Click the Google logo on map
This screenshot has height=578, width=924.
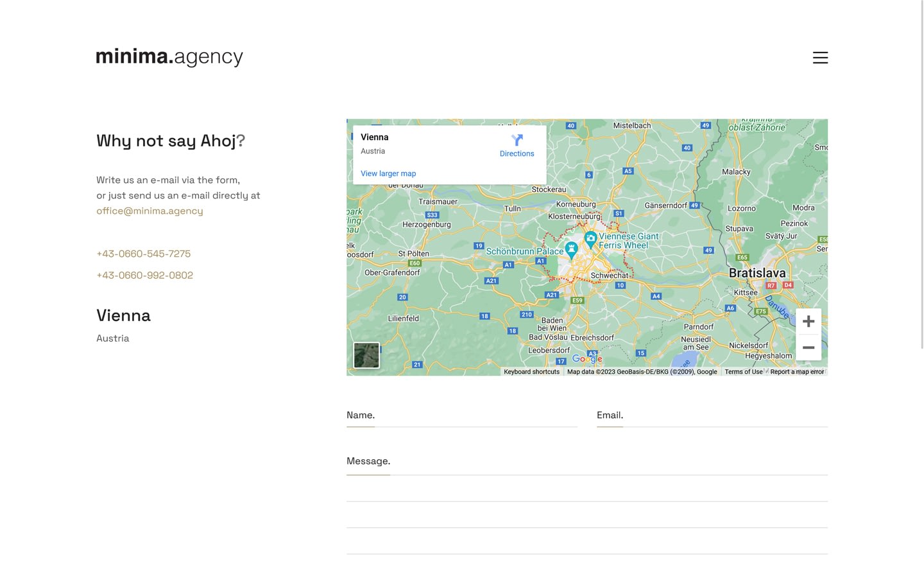coord(586,358)
